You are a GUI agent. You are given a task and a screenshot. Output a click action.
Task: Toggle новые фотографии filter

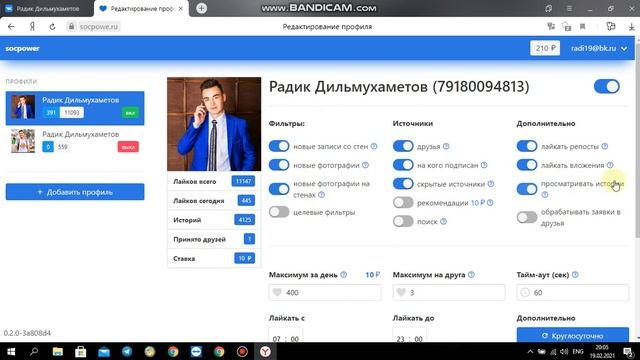[279, 165]
